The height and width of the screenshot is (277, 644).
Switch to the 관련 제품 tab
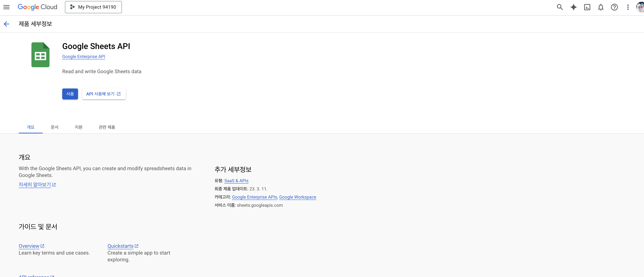(107, 127)
